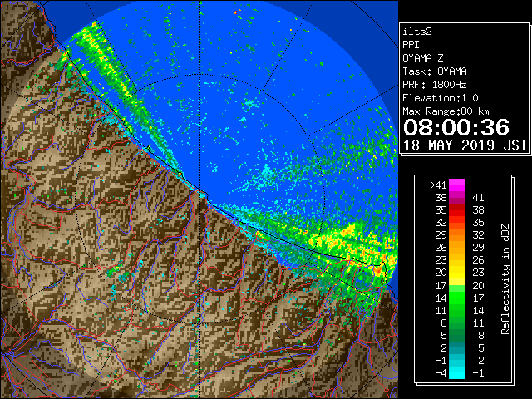Pick the orange 29 dBZ color band

pyautogui.click(x=457, y=235)
